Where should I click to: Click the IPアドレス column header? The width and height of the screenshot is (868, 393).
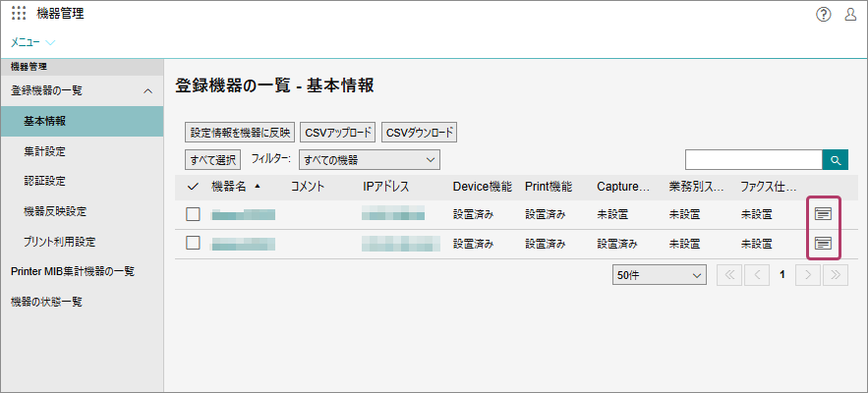point(386,187)
